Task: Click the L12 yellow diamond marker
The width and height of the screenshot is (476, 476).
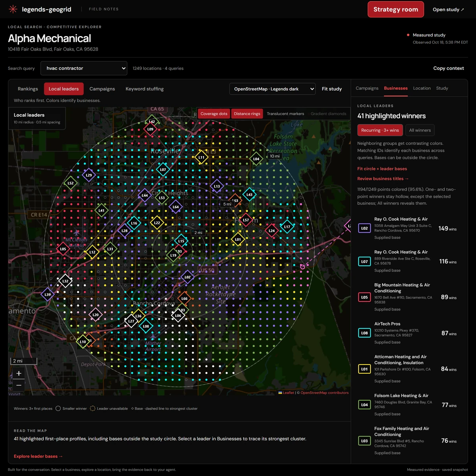Action: (x=92, y=252)
